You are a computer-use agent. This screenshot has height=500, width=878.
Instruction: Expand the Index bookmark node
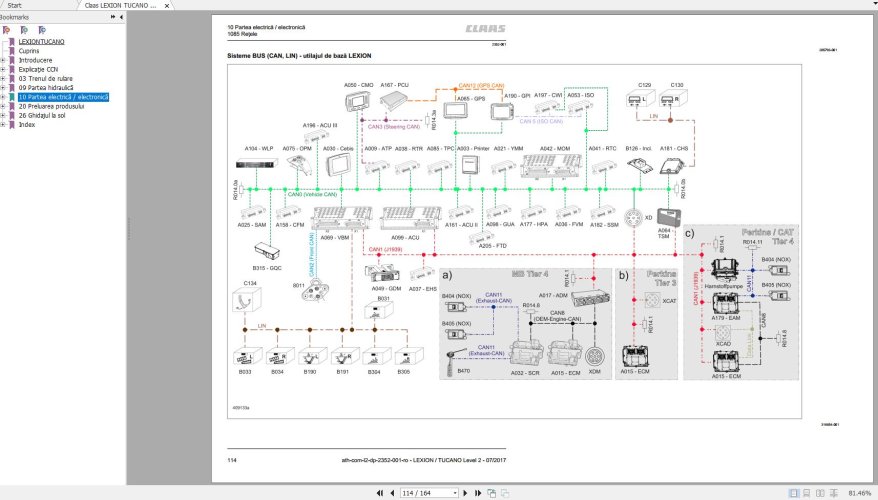pos(3,125)
